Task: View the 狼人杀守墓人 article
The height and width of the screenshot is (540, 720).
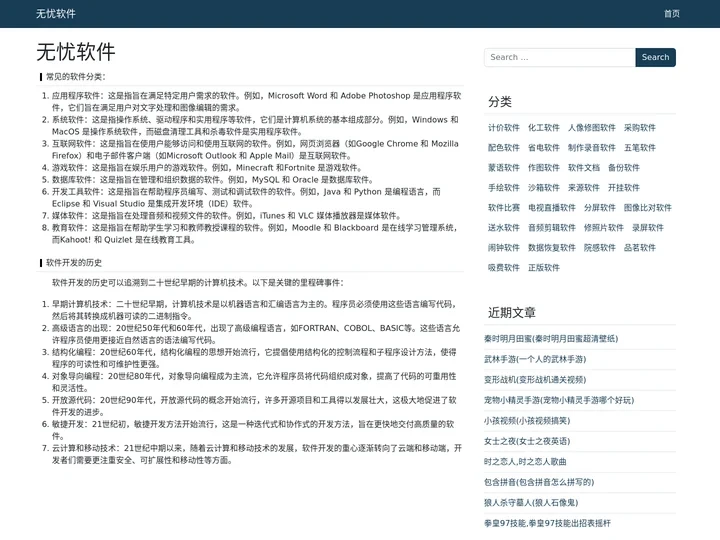Action: tap(531, 502)
